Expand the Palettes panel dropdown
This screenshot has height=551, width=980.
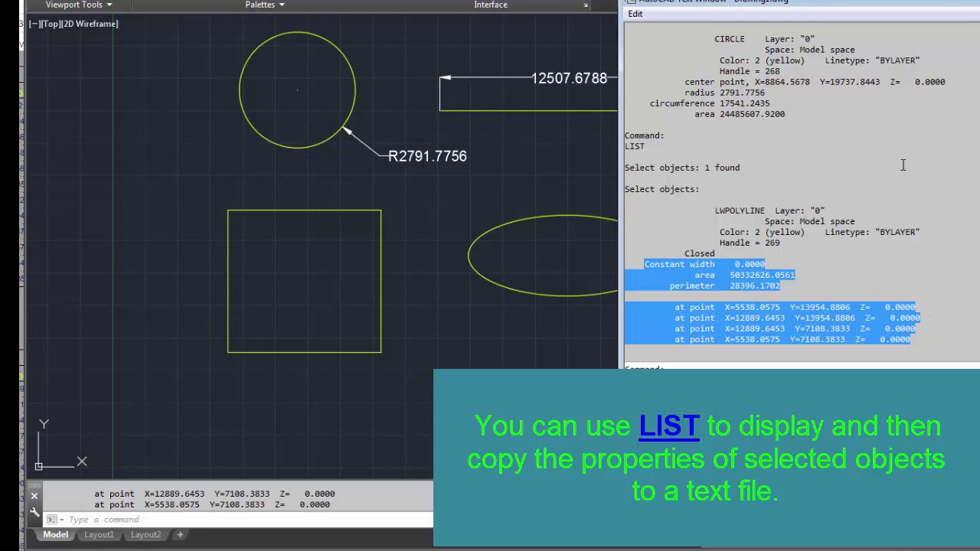tap(265, 5)
